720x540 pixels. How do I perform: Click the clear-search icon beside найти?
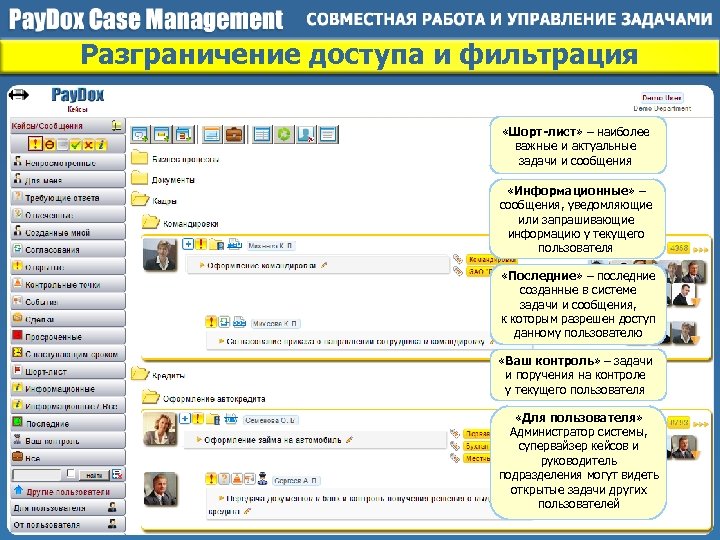click(x=118, y=474)
